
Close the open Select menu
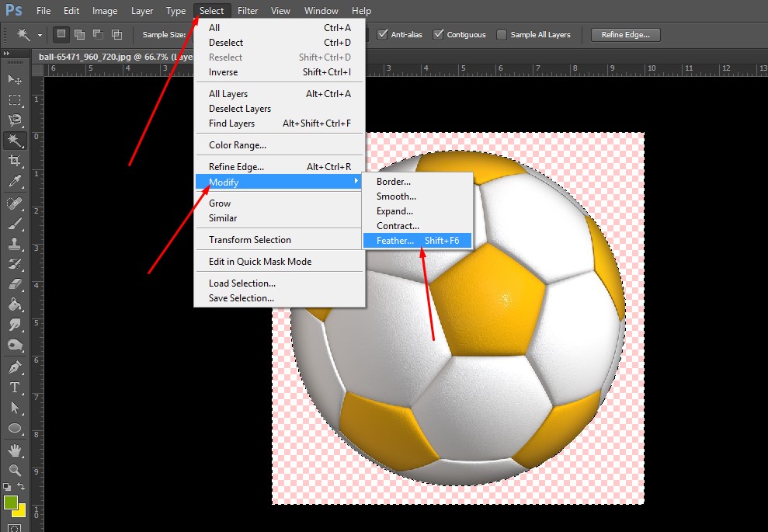point(211,10)
